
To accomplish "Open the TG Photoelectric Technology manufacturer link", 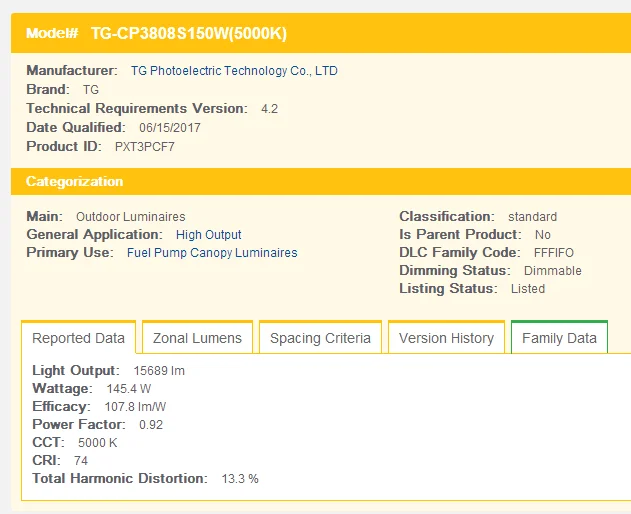I will click(234, 71).
